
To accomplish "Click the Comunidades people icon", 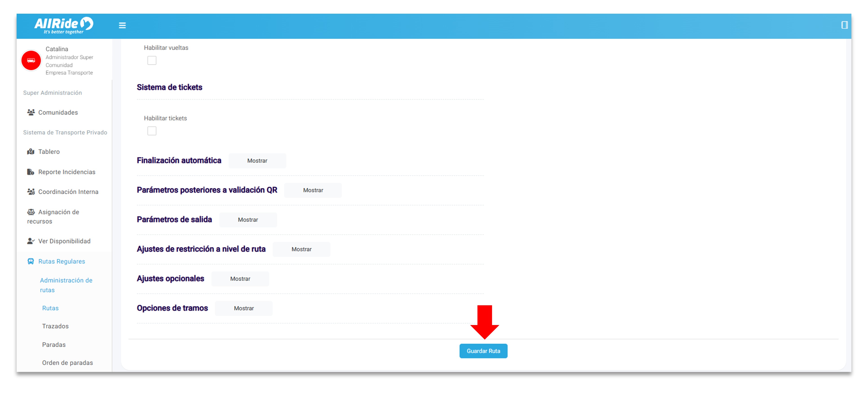I will [31, 112].
